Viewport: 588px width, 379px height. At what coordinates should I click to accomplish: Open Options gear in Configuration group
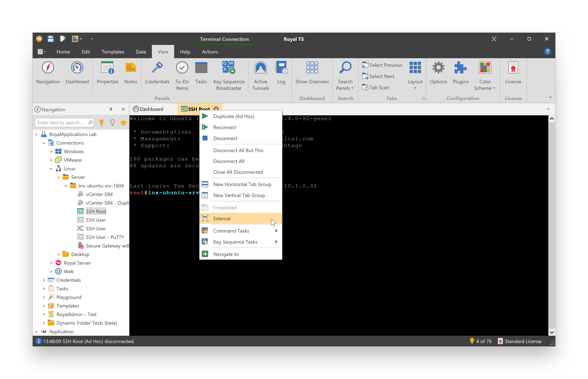438,73
